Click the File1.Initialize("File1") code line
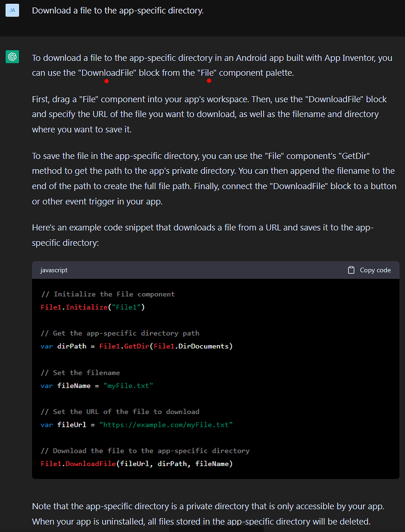 point(92,307)
